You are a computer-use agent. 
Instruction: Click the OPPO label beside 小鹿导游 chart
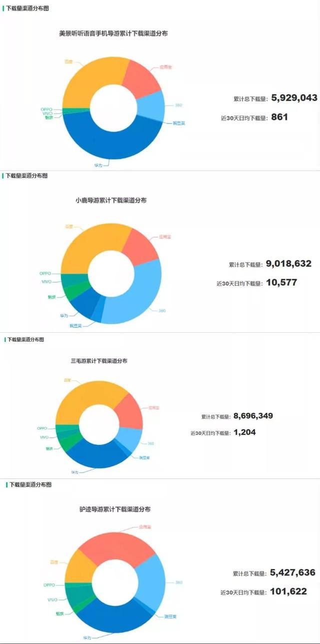point(45,274)
